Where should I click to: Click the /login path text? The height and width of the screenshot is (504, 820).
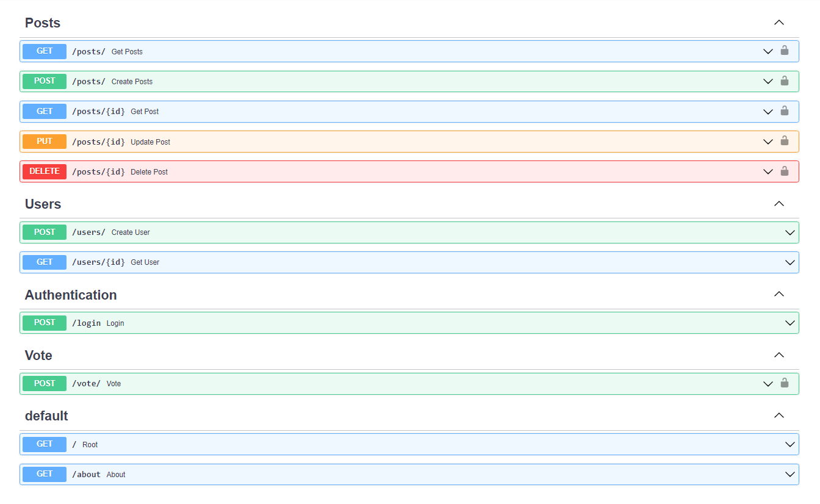pos(86,323)
